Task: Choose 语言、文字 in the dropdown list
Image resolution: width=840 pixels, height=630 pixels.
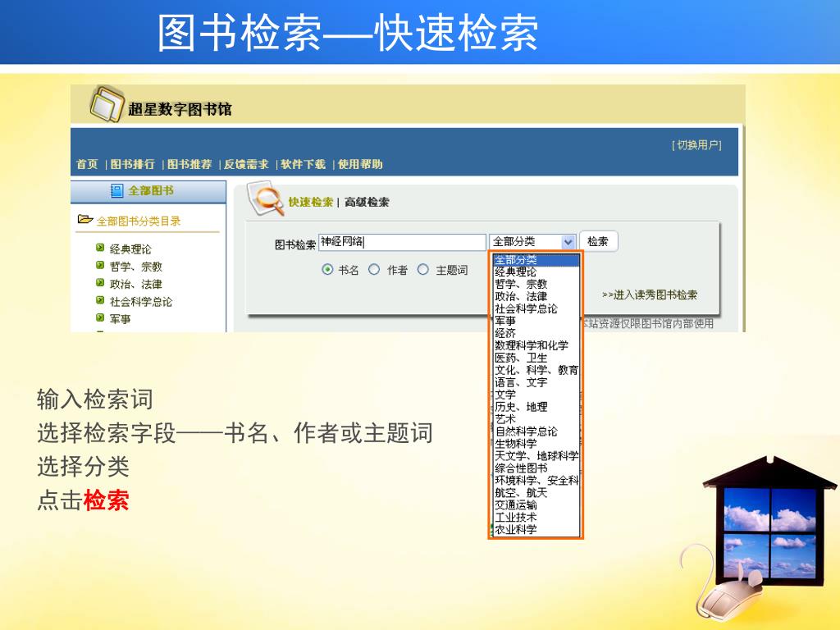Action: click(536, 382)
